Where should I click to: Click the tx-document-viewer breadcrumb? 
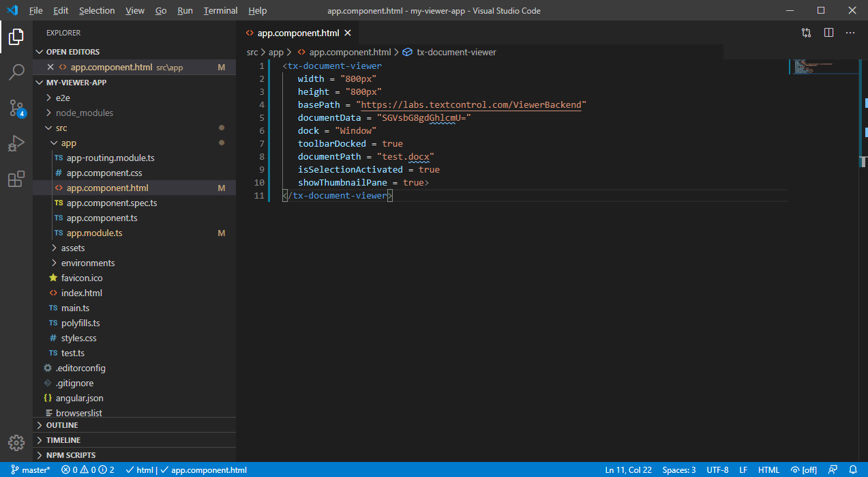coord(450,52)
